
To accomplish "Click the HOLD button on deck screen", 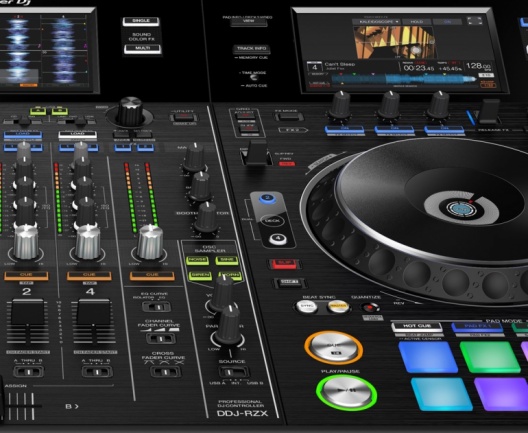I will [417, 22].
